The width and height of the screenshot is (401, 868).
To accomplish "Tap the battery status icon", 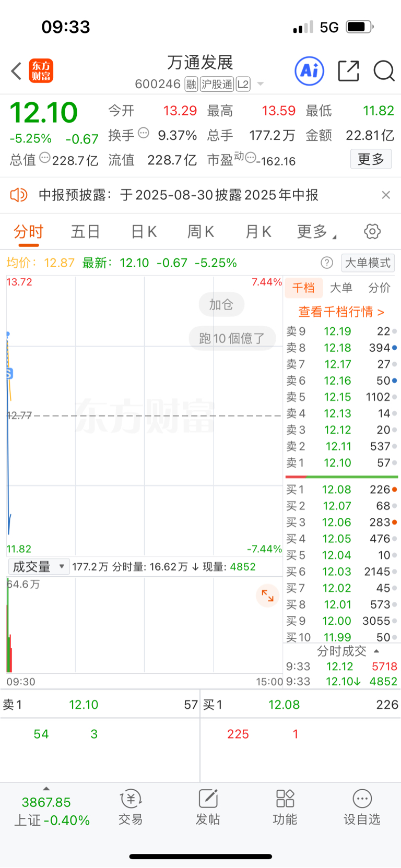I will point(360,27).
